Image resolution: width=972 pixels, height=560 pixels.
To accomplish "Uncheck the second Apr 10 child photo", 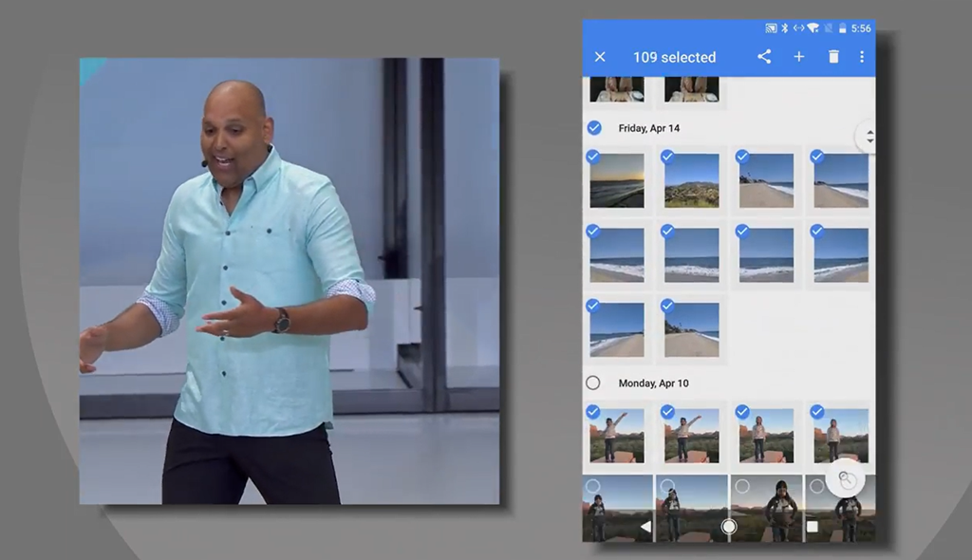I will [x=667, y=411].
